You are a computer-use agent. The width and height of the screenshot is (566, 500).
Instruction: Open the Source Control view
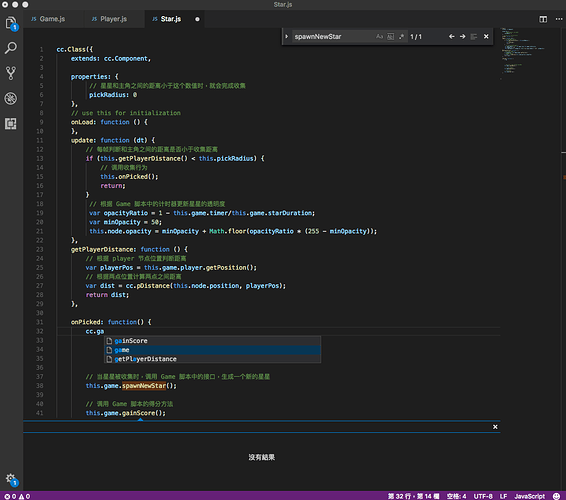click(11, 73)
